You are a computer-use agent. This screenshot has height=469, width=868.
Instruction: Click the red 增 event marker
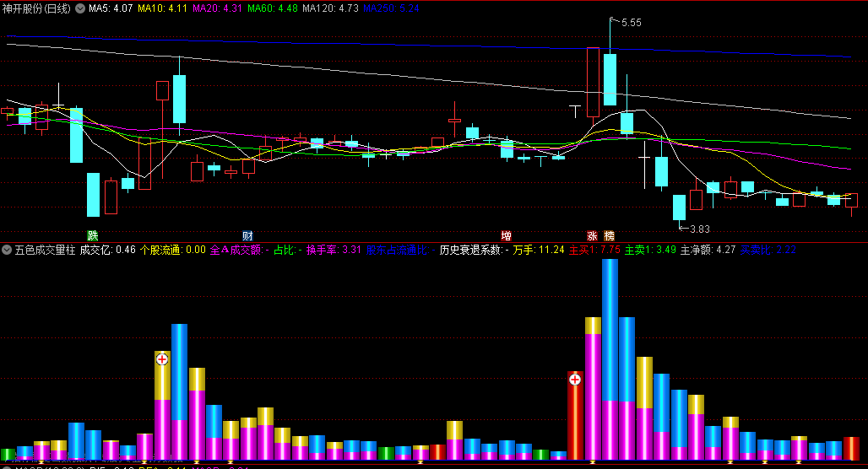506,236
